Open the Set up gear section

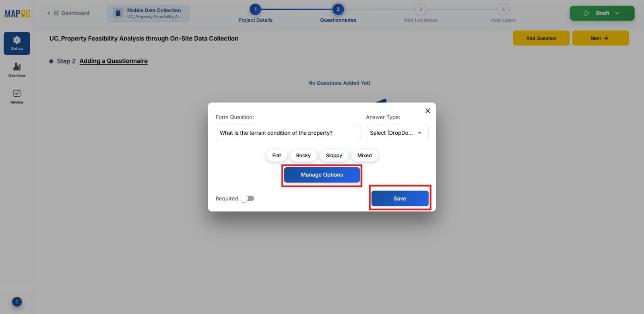click(x=17, y=43)
